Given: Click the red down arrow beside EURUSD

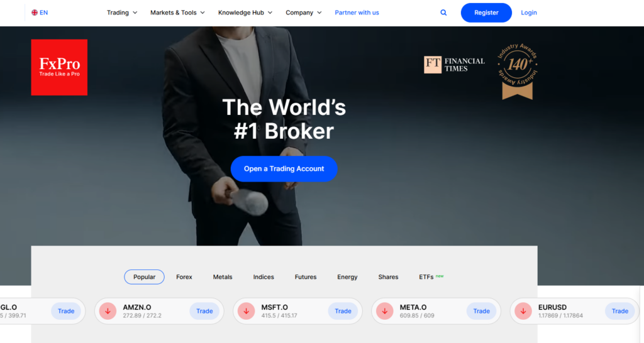Looking at the screenshot, I should pyautogui.click(x=523, y=311).
